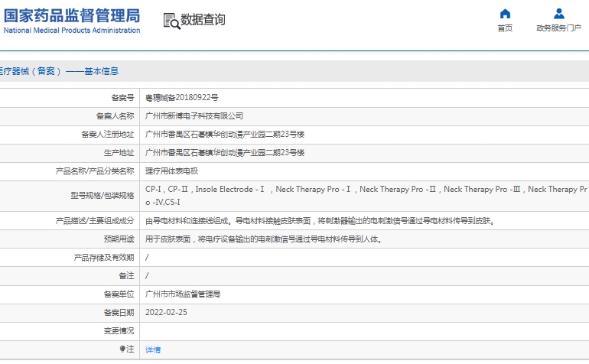Click the National Medical Products Administration subtitle
Screen dimensions: 589x364
click(72, 31)
